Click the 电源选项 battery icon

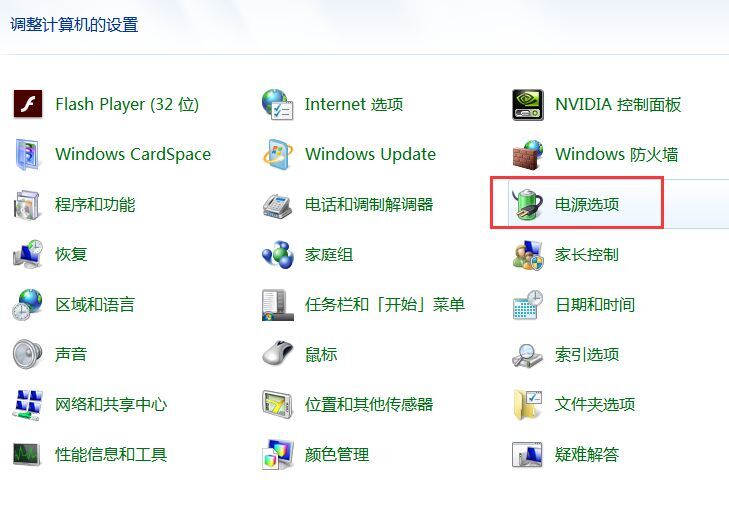[528, 204]
